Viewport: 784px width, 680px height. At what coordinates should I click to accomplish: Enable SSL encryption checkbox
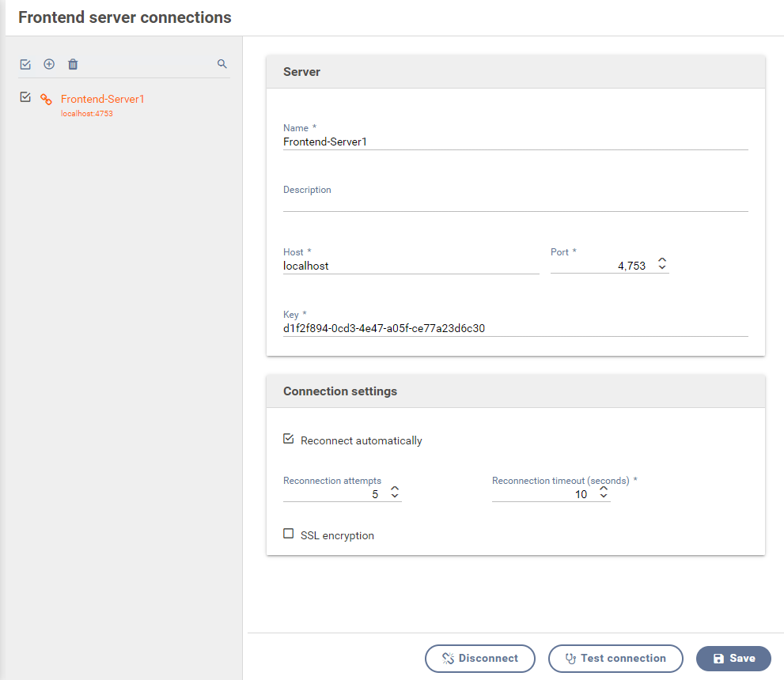289,534
